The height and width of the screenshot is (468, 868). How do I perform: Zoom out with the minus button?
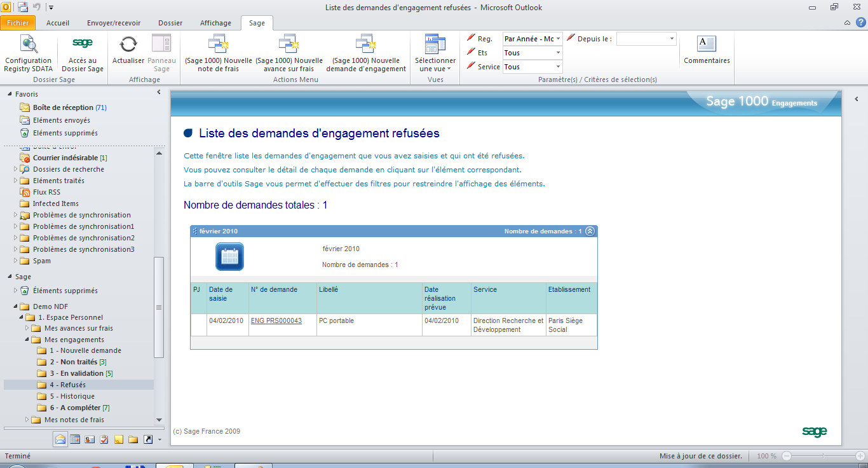787,456
